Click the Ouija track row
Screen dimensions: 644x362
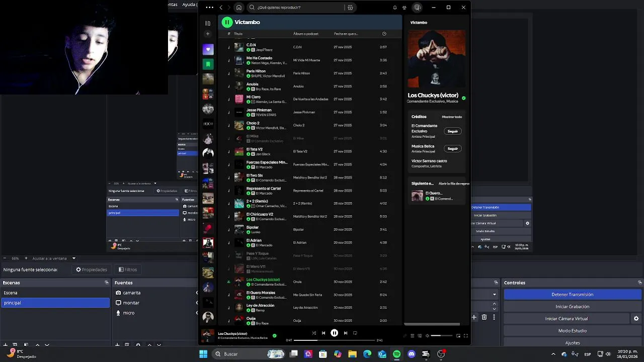pyautogui.click(x=310, y=320)
